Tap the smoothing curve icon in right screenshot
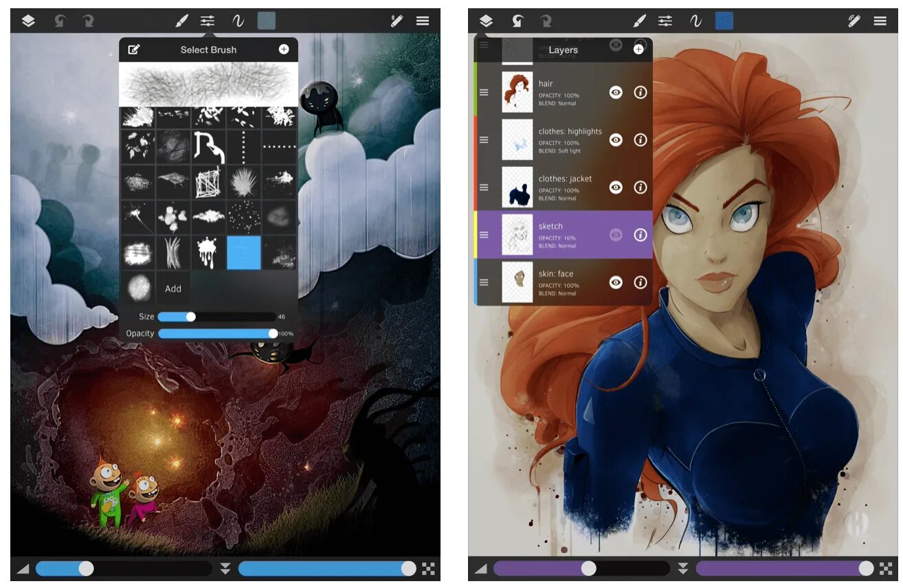Screen dimensions: 903x588 [695, 21]
